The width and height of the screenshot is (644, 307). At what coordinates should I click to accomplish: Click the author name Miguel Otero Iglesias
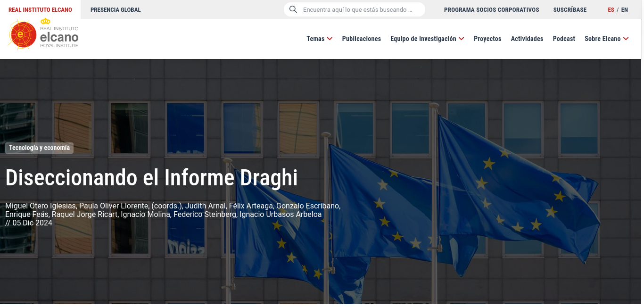point(40,206)
